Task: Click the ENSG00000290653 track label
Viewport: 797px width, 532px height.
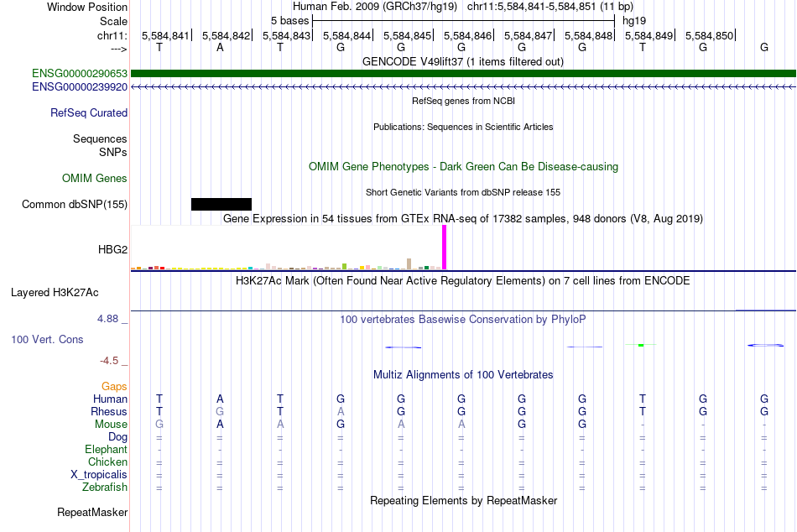Action: (80, 74)
